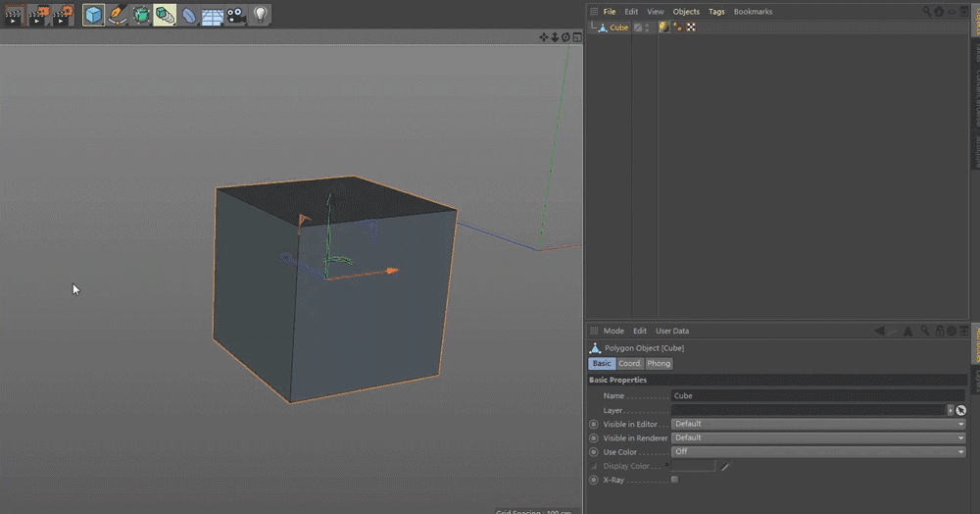Open the Mode menu in Attribute Manager
Viewport: 980px width, 514px height.
tap(613, 331)
